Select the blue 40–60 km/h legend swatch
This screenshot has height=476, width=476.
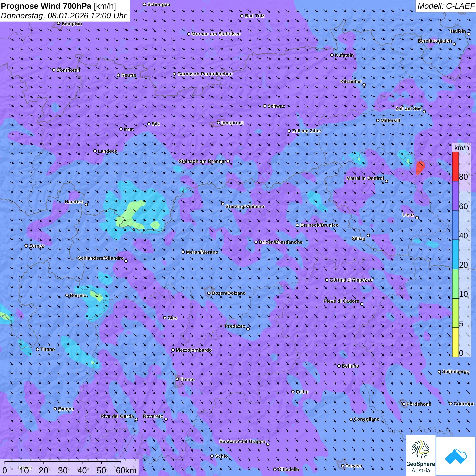click(455, 225)
